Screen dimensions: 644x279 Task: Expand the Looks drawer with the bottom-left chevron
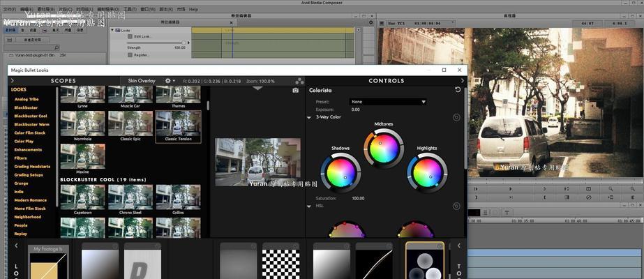coord(17,246)
